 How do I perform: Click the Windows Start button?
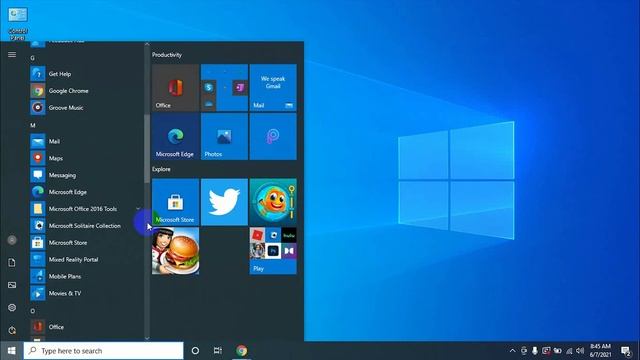pos(11,351)
